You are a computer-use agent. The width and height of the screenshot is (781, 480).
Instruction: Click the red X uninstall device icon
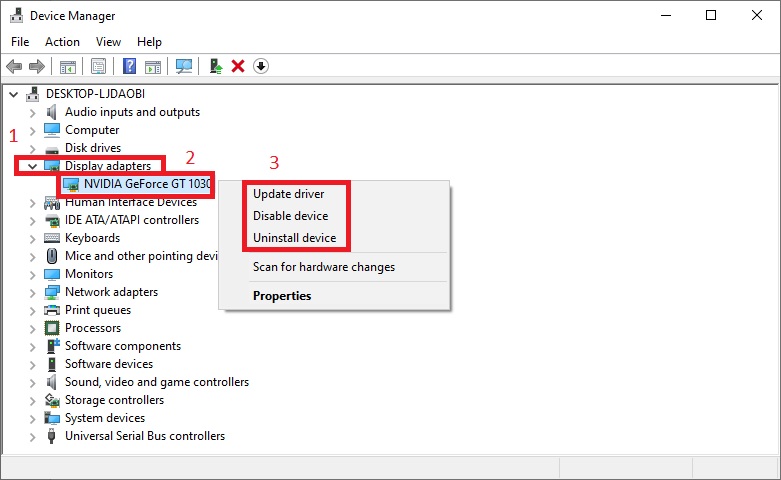pos(238,66)
